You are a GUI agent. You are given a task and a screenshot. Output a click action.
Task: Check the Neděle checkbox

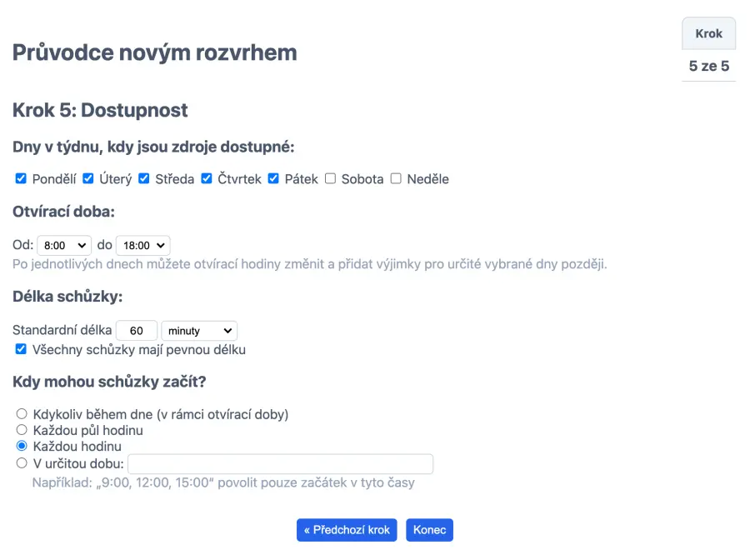[397, 178]
